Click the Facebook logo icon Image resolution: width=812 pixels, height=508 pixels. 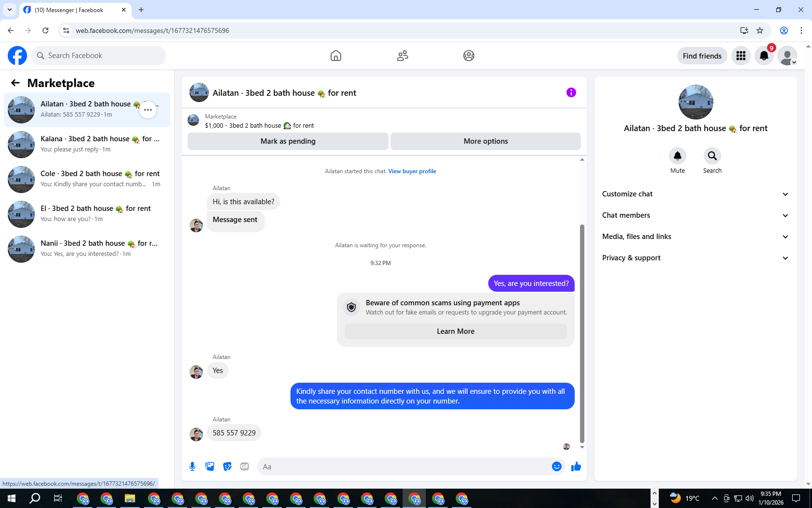pos(17,56)
